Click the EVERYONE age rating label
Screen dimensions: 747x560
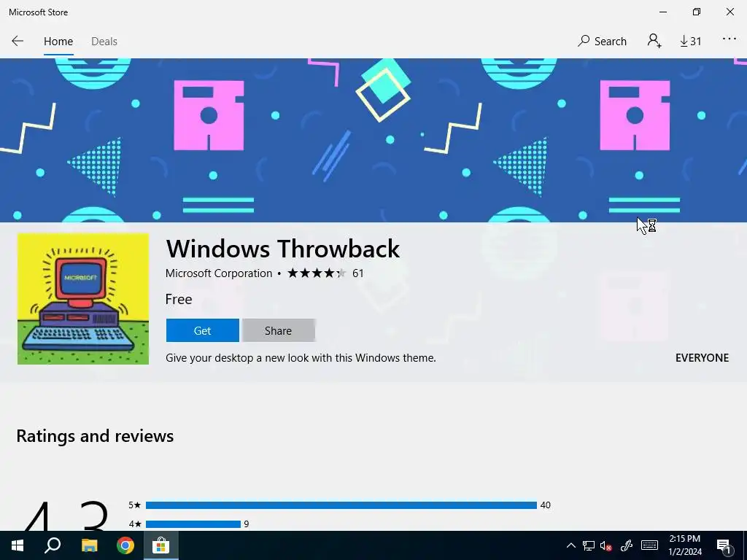pos(702,358)
